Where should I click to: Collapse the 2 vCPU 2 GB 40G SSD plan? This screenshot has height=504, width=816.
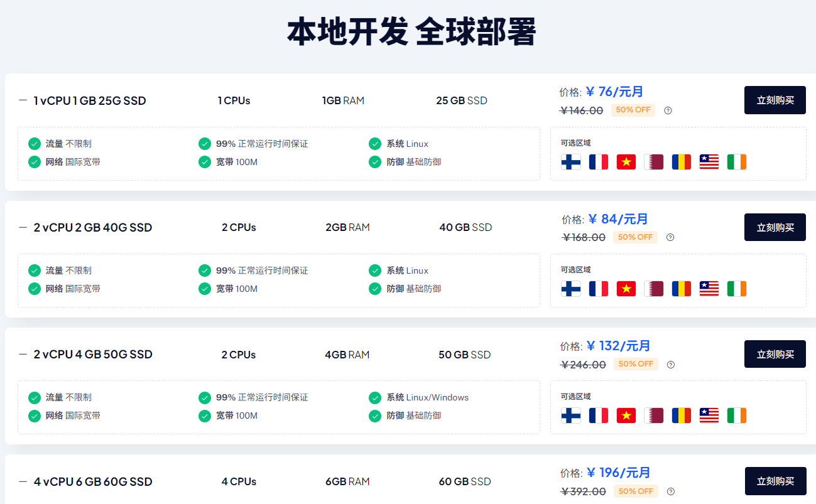pos(23,227)
